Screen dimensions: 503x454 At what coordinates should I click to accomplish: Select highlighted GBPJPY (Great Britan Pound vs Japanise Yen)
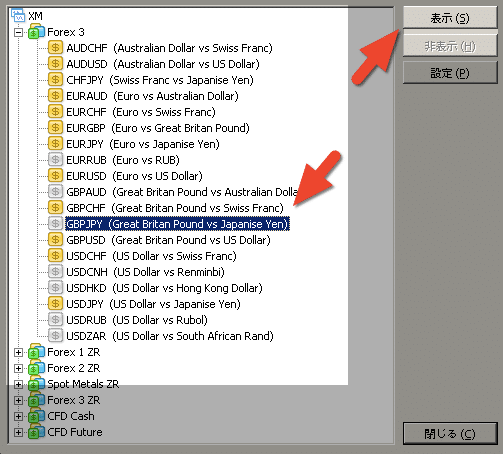(177, 224)
